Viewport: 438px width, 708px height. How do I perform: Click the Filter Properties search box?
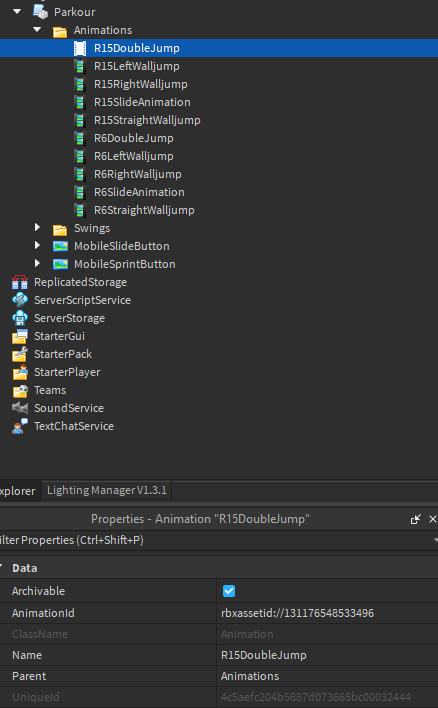216,540
